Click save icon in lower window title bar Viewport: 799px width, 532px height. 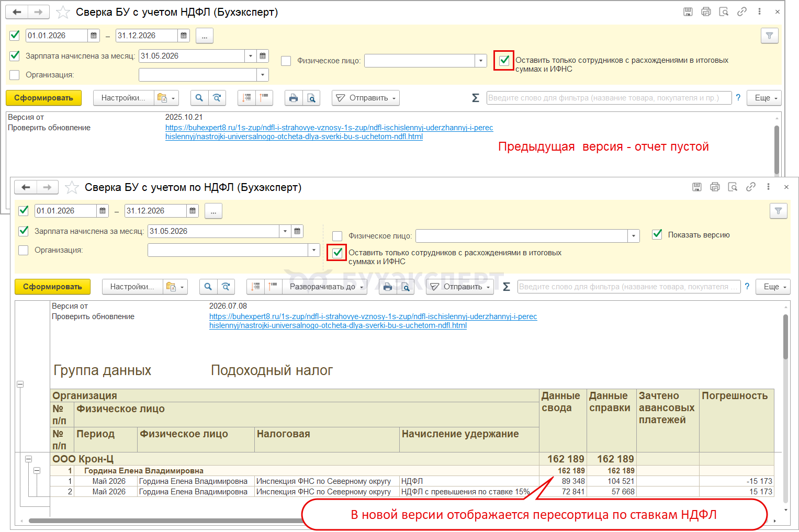(x=697, y=187)
